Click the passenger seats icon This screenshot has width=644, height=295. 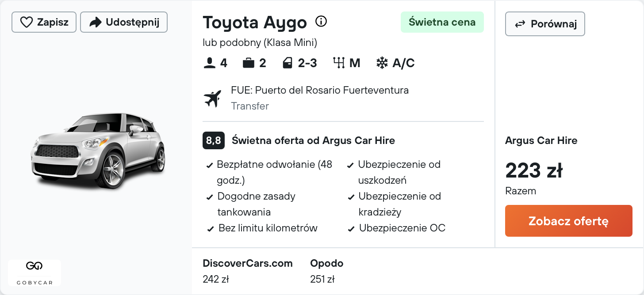tap(209, 63)
